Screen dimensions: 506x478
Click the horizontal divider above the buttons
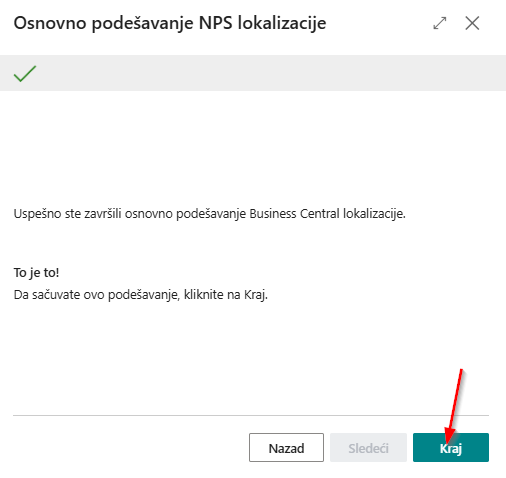coord(251,415)
